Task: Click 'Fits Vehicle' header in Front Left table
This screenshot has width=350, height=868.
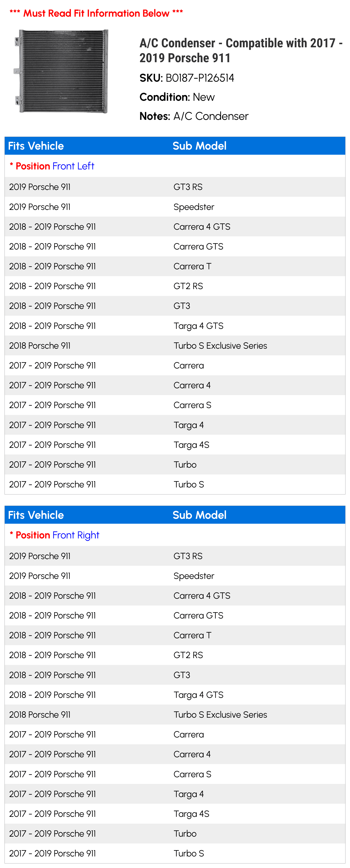Action: point(36,146)
